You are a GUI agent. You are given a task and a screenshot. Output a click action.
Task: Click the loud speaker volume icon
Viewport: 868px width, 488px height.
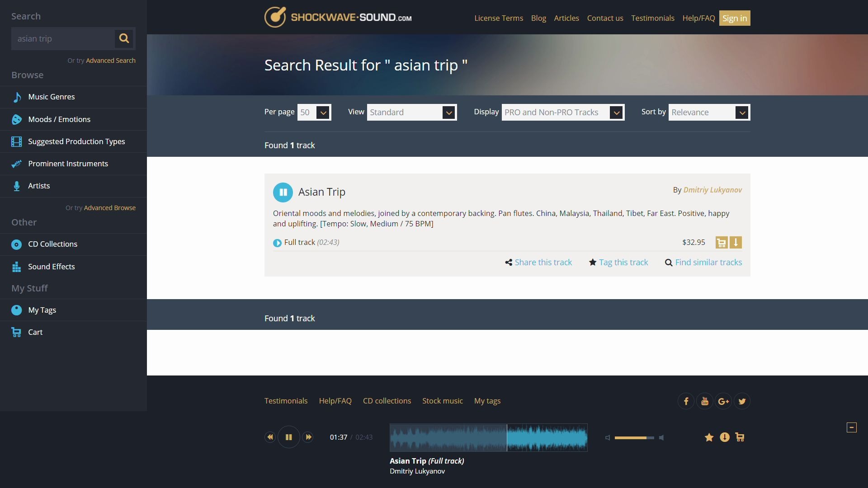[661, 438]
